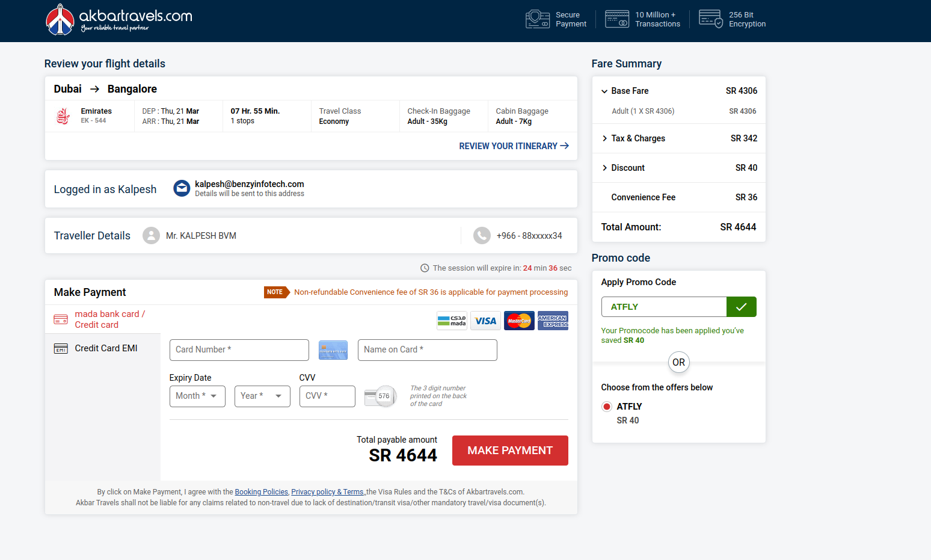Switch to Credit Card EMI tab
This screenshot has height=560, width=931.
pyautogui.click(x=103, y=348)
